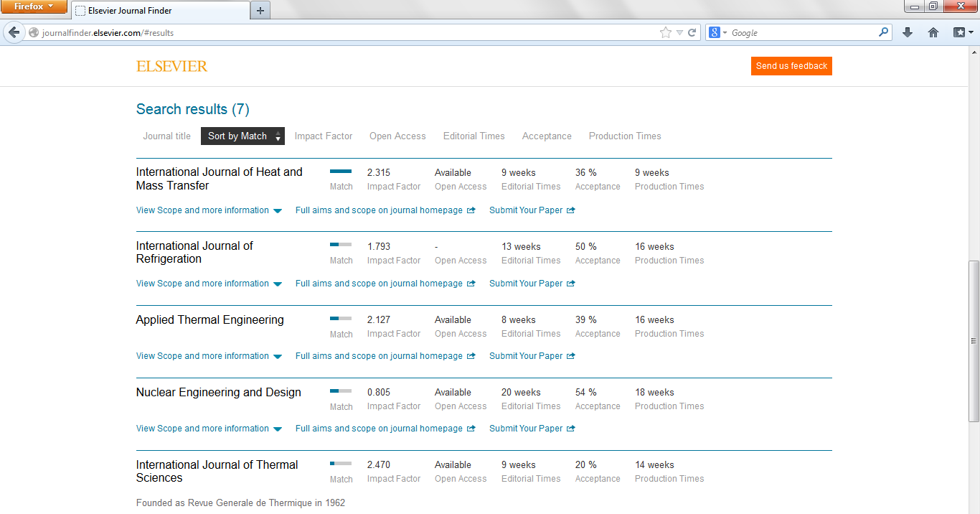Click the search magnifier icon in Google box
980x514 pixels.
tap(883, 32)
